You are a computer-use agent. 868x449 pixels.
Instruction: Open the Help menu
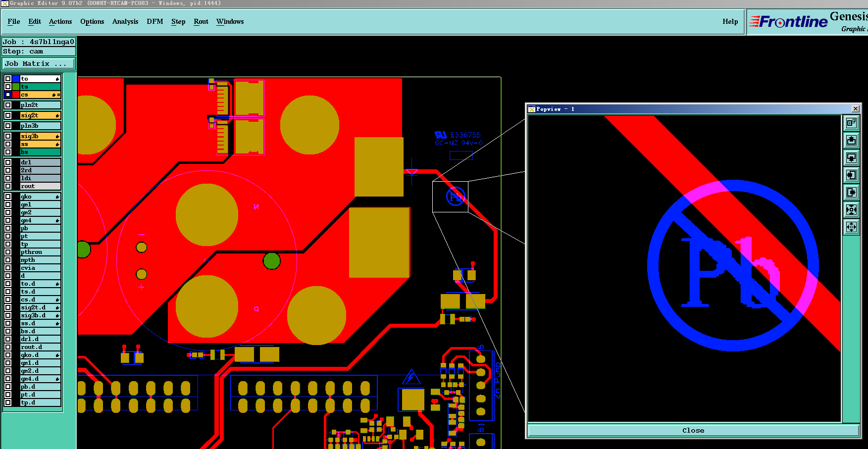[730, 21]
